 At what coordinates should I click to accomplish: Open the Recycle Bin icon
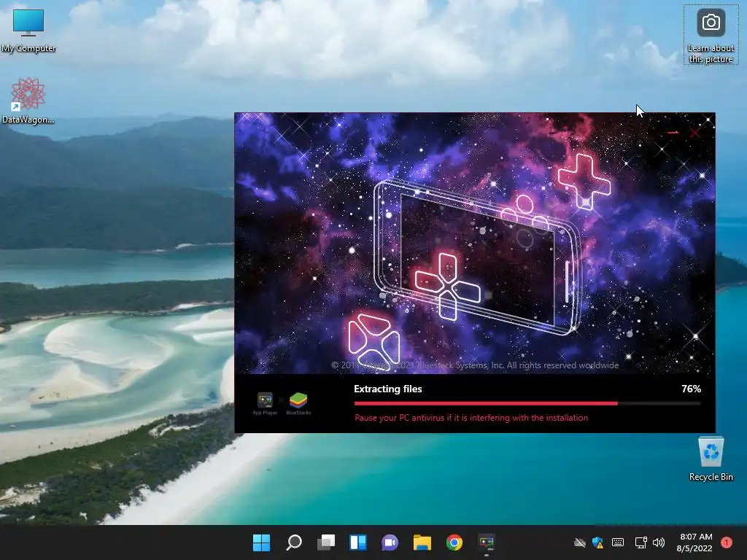point(711,459)
